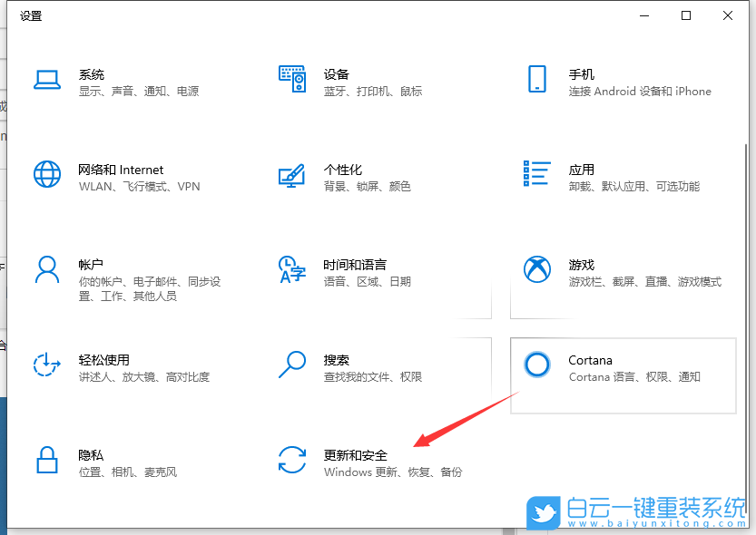Click the 搜索 magnifier icon
Image resolution: width=756 pixels, height=535 pixels.
[x=292, y=365]
